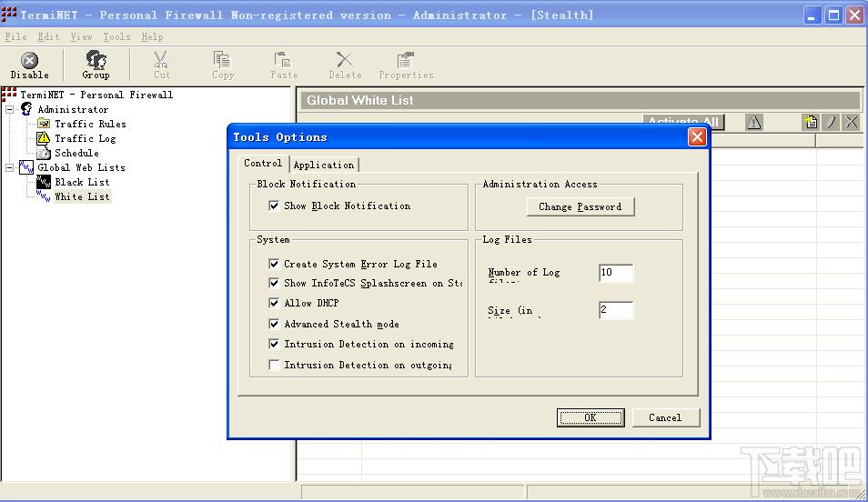Enable Intrusion Detection on outgoing
This screenshot has height=502, width=868.
[x=274, y=365]
